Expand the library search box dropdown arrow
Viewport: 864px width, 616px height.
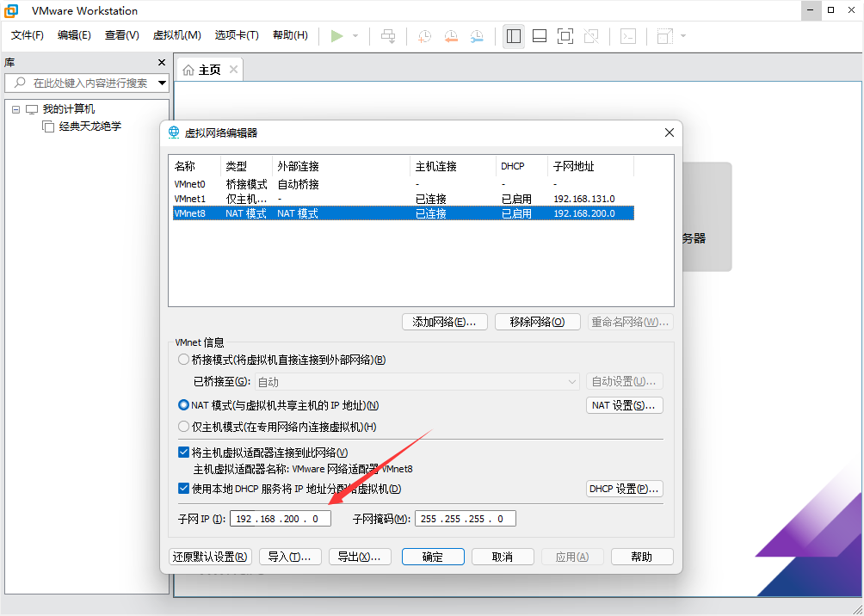[162, 83]
